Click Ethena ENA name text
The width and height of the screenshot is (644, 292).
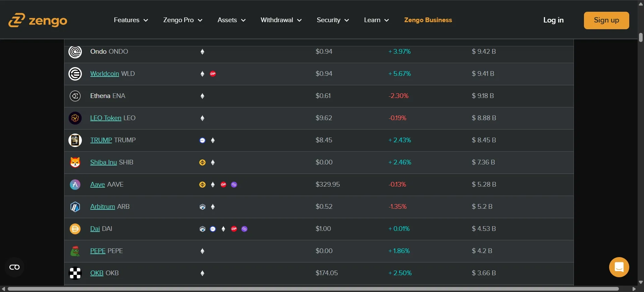108,96
